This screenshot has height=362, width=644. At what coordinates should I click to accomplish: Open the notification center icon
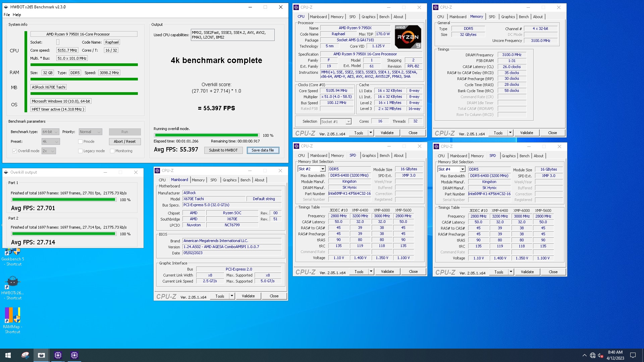(x=633, y=355)
